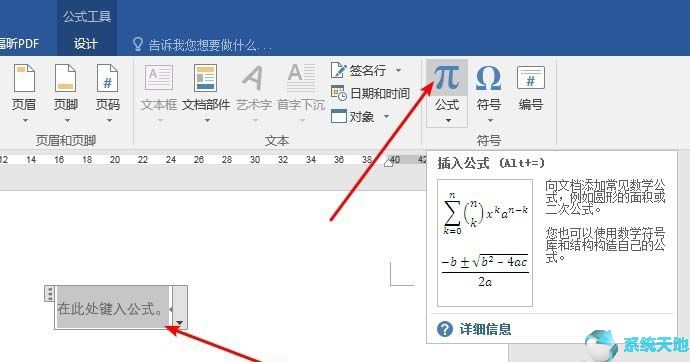Image resolution: width=690 pixels, height=362 pixels.
Task: Insert a 签名行 signature line
Action: tap(358, 70)
